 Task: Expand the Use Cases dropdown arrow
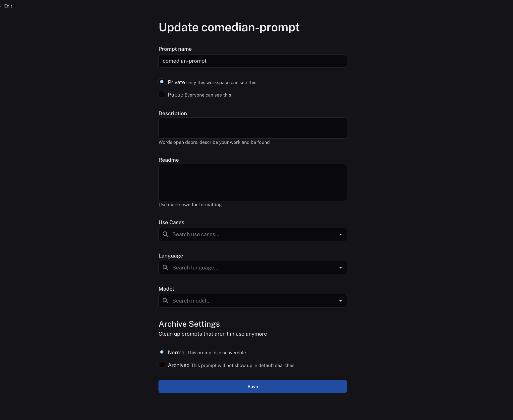[x=340, y=235]
